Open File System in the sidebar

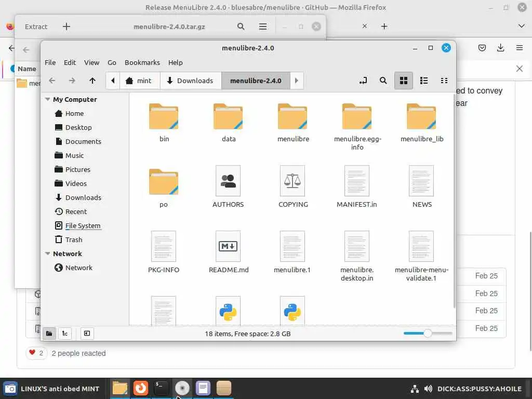83,225
